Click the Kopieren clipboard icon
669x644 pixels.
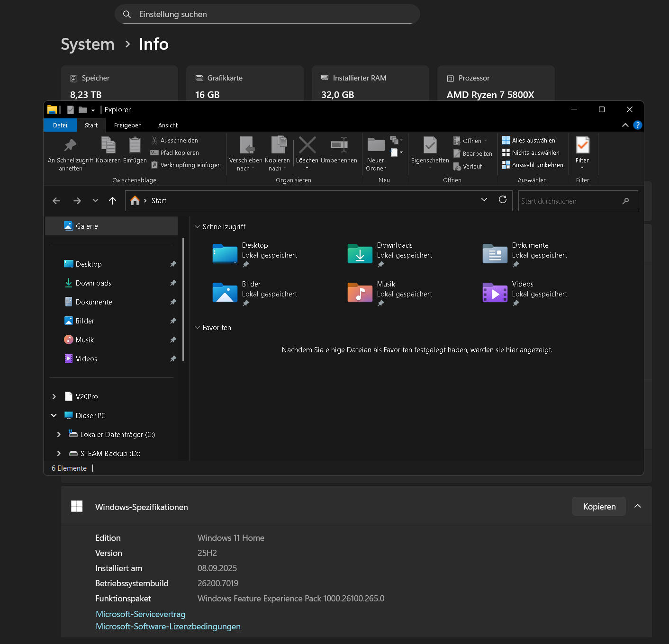pyautogui.click(x=108, y=145)
